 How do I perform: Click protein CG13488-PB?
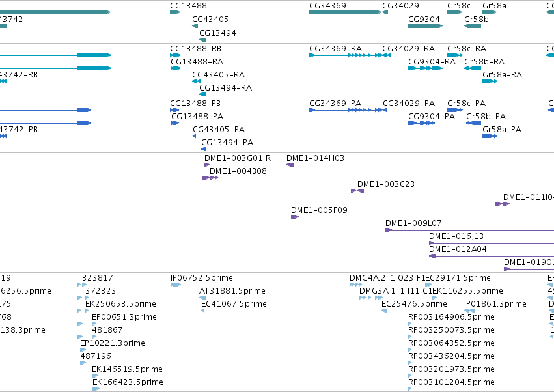[195, 104]
